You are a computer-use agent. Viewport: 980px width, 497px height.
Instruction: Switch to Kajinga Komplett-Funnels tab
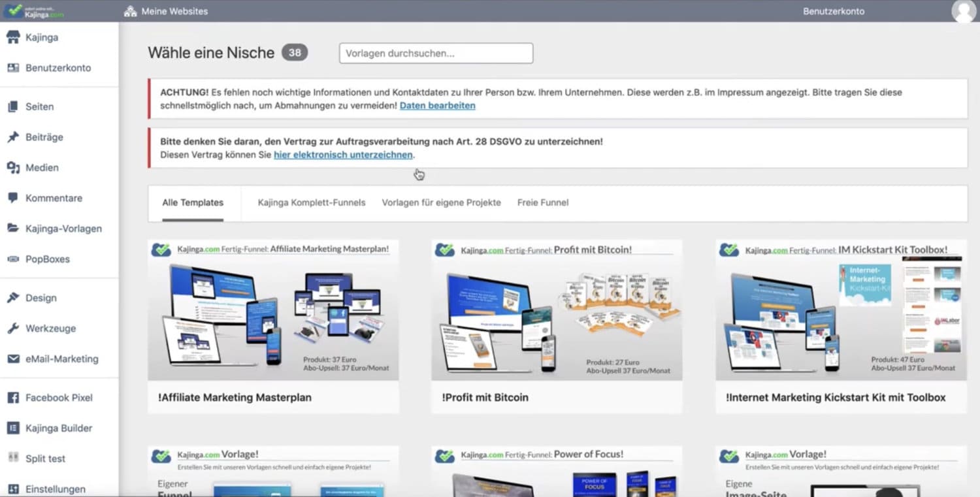[x=312, y=202]
